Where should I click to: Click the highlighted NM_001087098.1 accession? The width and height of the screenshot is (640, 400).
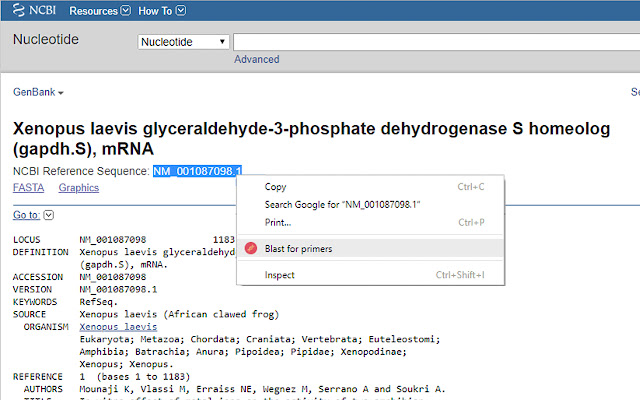pos(198,171)
